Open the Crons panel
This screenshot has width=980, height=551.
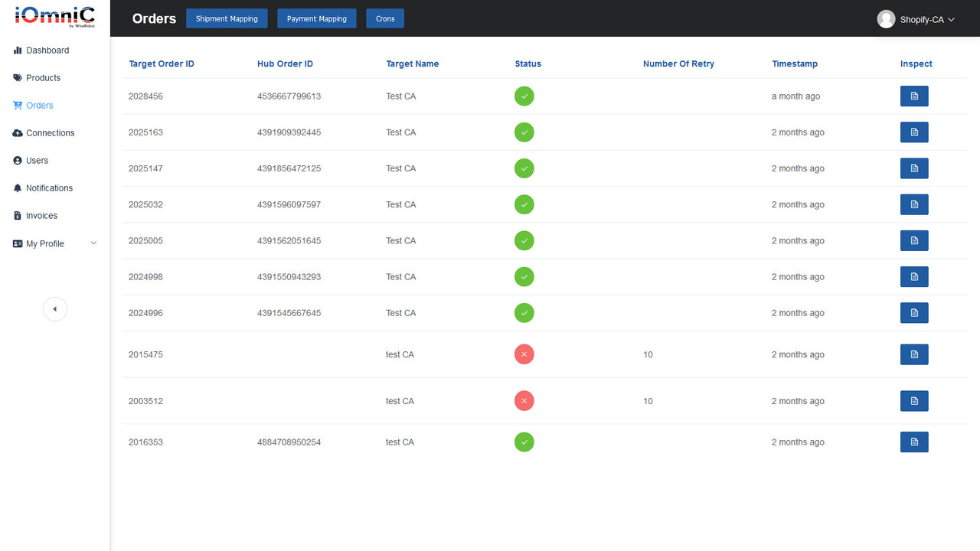tap(384, 18)
